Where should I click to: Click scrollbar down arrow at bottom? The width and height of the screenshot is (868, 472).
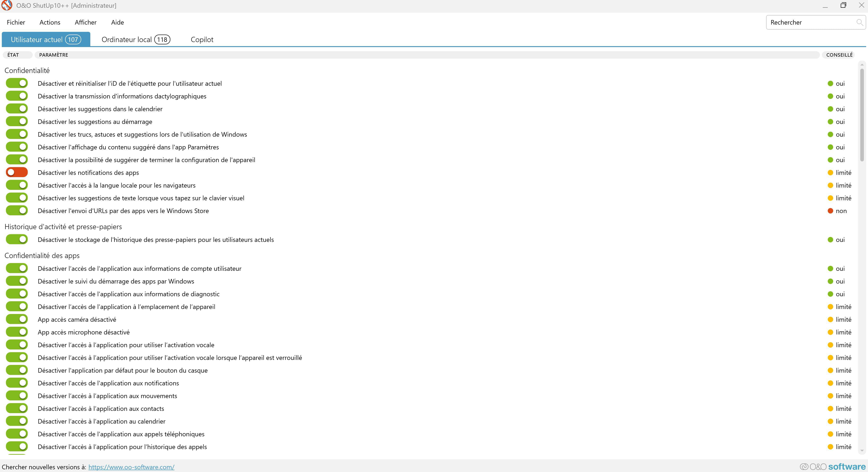tap(862, 450)
